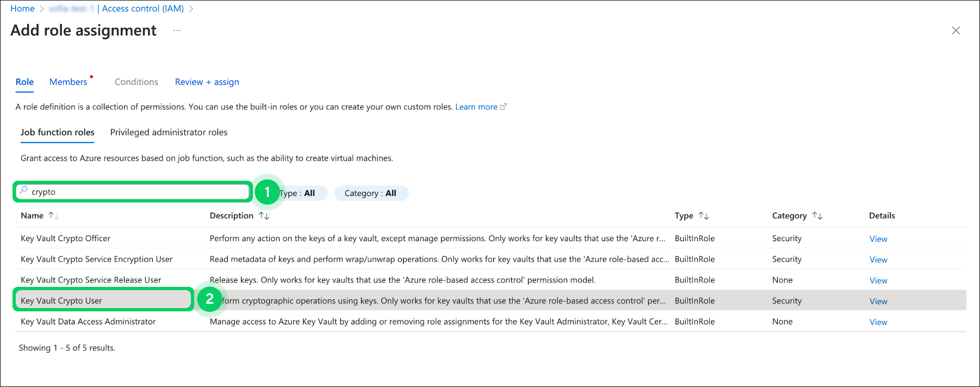Viewport: 980px width, 387px height.
Task: Select Key Vault Data Access Administrator role
Action: click(x=88, y=322)
